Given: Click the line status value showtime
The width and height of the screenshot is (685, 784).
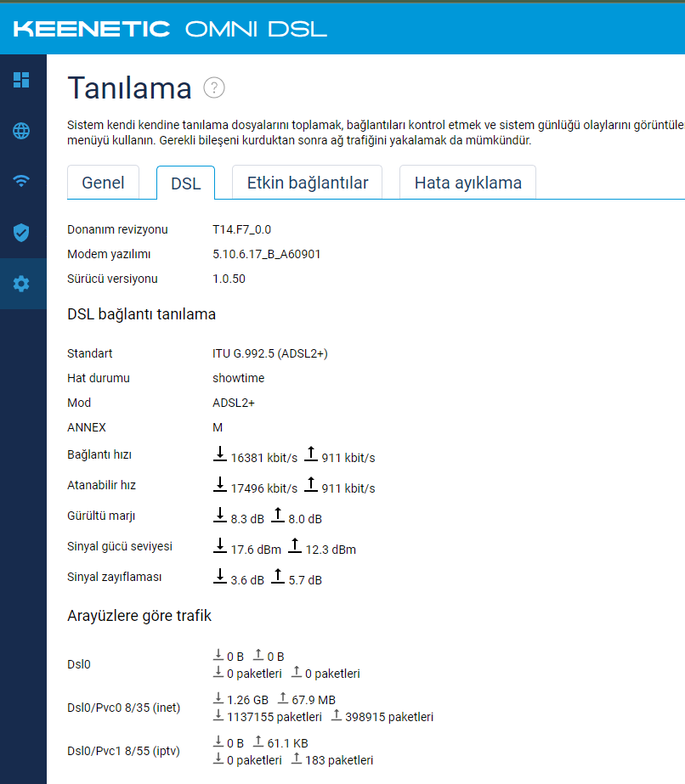Looking at the screenshot, I should (238, 378).
